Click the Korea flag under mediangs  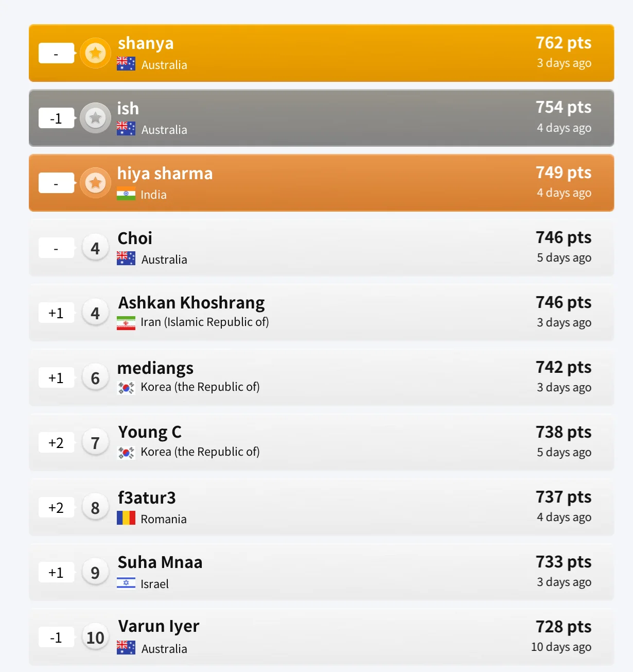point(126,387)
